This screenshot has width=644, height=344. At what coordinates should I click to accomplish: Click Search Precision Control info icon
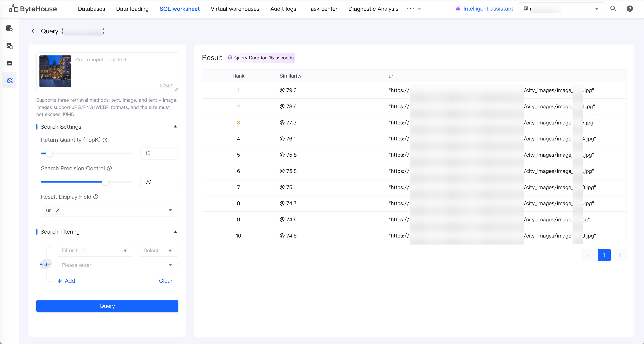tap(109, 168)
